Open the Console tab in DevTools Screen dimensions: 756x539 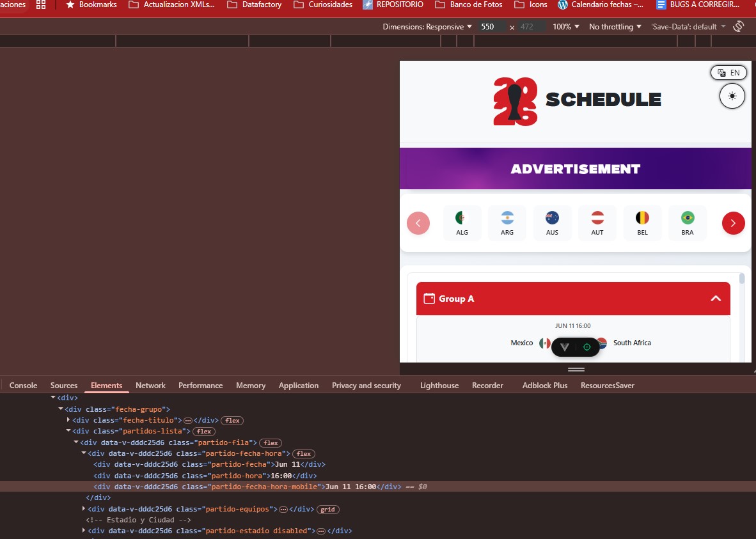coord(23,386)
